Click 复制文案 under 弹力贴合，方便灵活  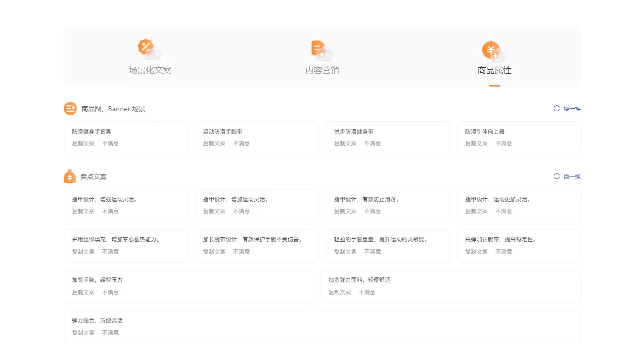click(83, 333)
